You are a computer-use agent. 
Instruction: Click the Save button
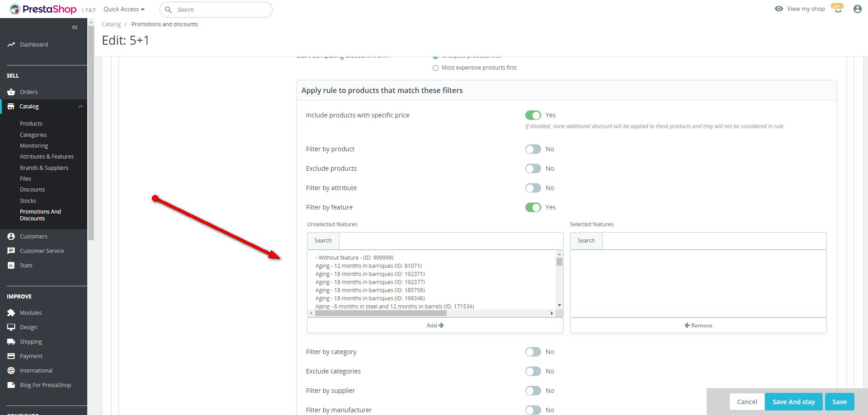coord(840,402)
